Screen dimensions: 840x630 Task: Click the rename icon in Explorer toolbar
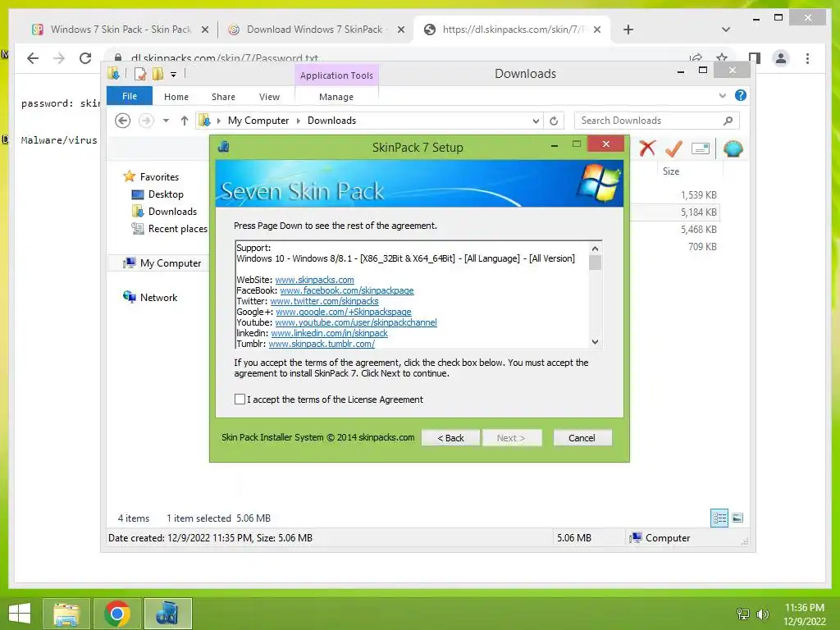tap(701, 148)
